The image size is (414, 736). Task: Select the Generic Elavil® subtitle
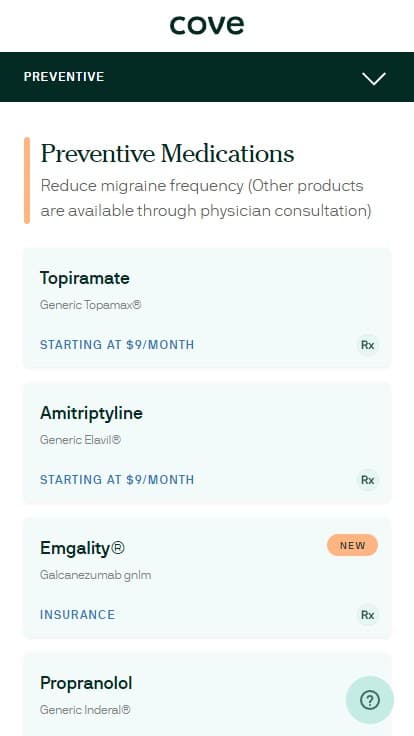[80, 440]
